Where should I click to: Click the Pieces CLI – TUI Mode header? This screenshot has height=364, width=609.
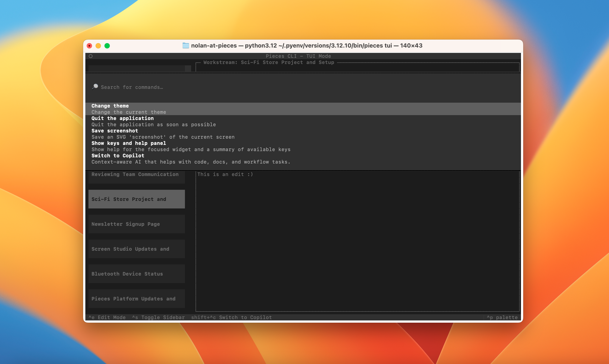coord(298,56)
